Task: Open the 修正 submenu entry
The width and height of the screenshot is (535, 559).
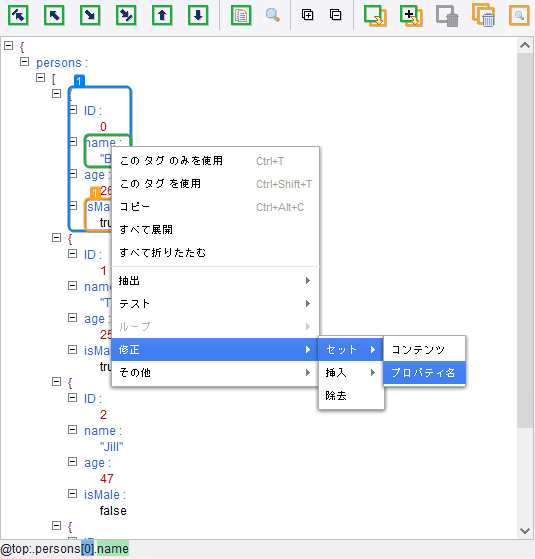Action: click(x=215, y=349)
